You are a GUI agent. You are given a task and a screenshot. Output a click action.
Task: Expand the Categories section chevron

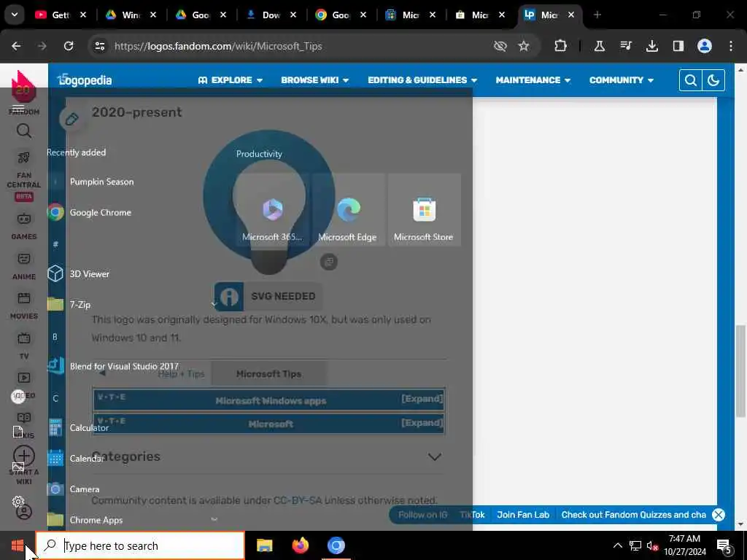[x=435, y=457]
